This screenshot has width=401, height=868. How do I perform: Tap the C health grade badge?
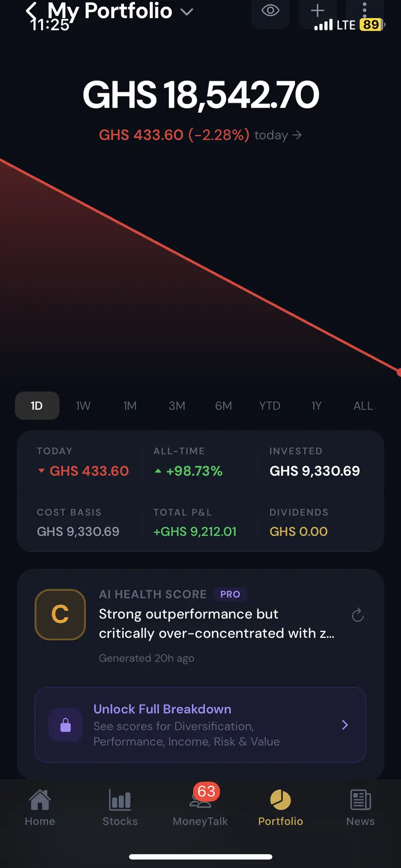(60, 614)
